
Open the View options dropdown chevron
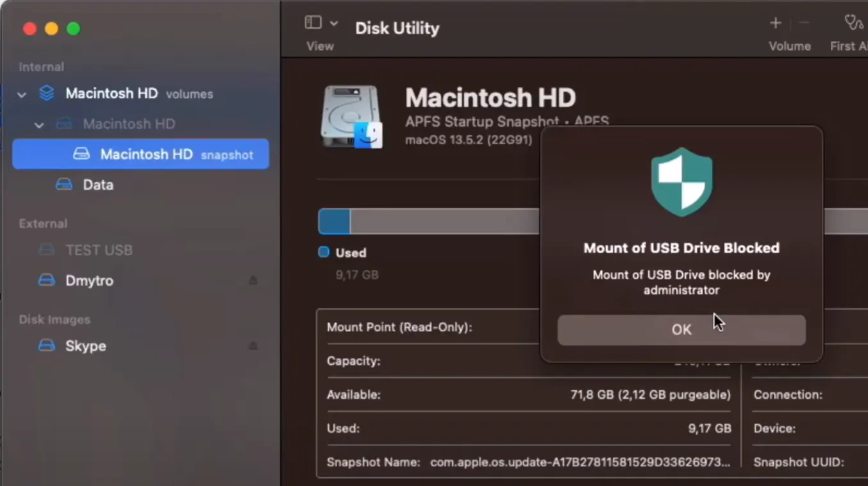(335, 22)
